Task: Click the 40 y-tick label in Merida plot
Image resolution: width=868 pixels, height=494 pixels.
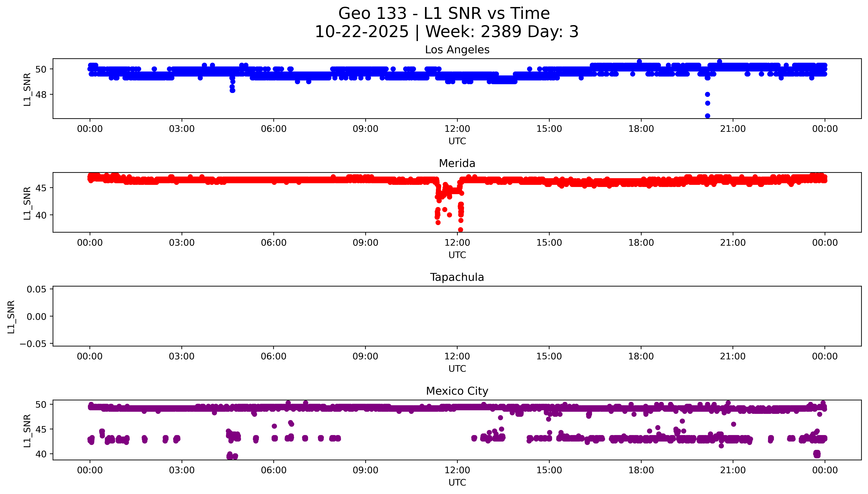Action: (41, 215)
